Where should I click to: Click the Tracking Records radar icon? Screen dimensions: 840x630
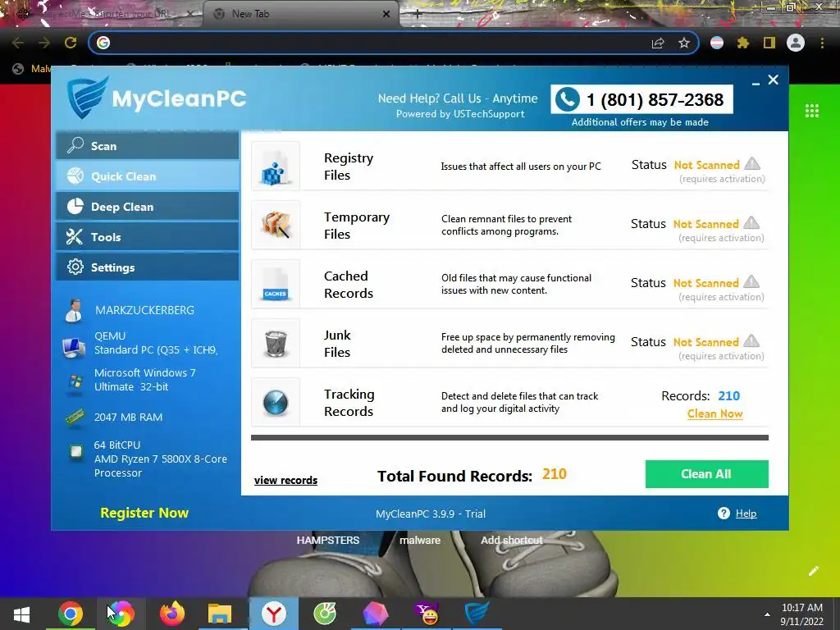pyautogui.click(x=276, y=402)
